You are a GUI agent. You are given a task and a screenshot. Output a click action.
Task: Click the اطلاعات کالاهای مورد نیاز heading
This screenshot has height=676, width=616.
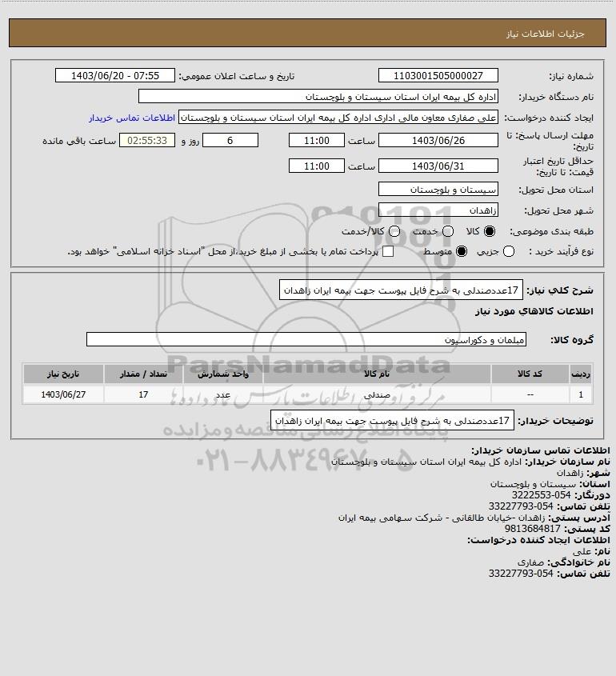point(534,311)
